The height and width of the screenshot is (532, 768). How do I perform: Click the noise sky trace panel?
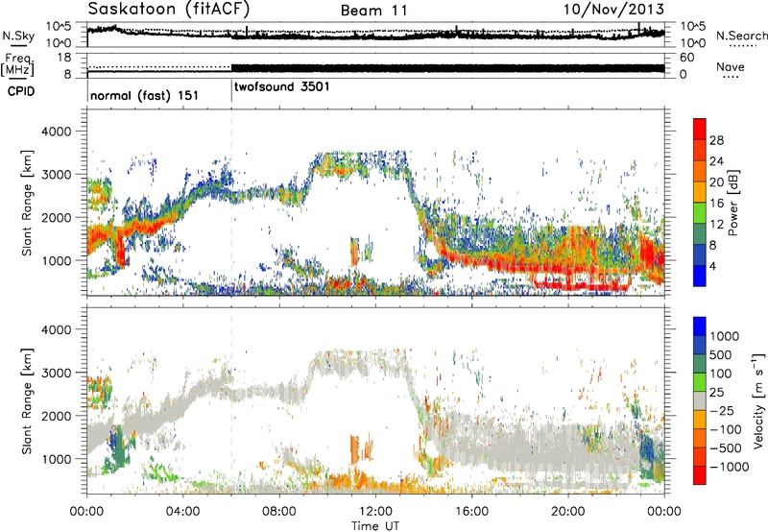point(375,35)
